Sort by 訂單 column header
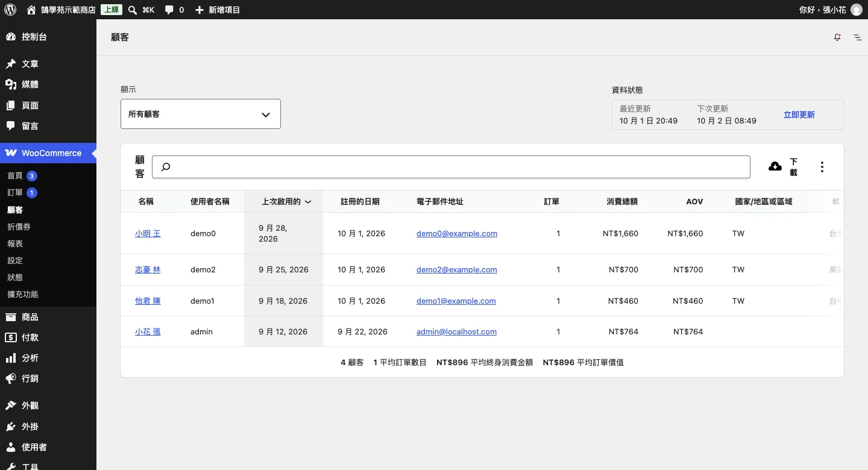Viewport: 868px width, 470px height. tap(552, 202)
